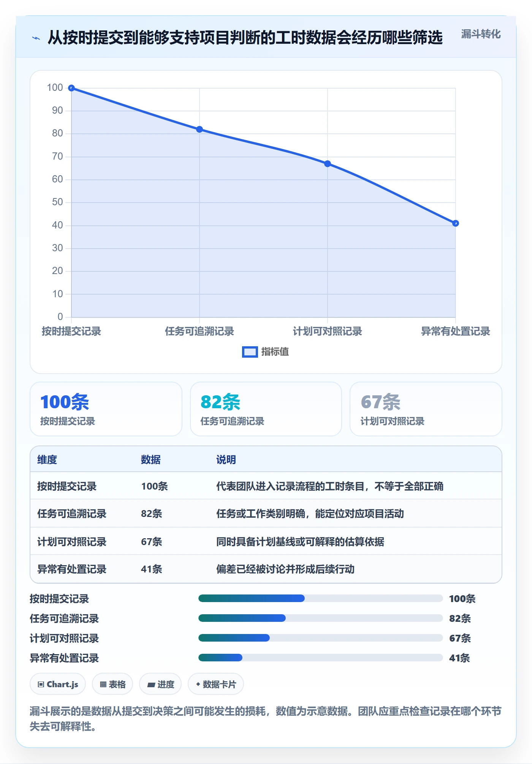
Task: Click the 数据 column header
Action: (151, 460)
